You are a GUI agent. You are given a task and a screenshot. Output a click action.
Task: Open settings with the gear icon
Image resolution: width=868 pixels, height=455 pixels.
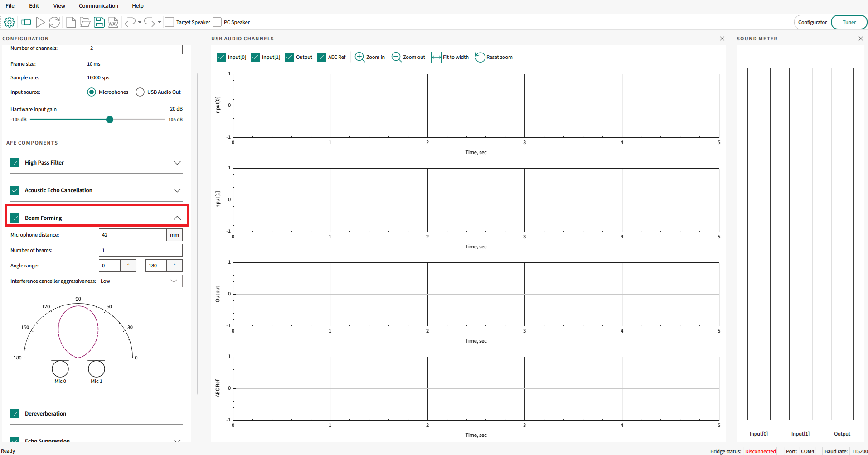click(10, 22)
